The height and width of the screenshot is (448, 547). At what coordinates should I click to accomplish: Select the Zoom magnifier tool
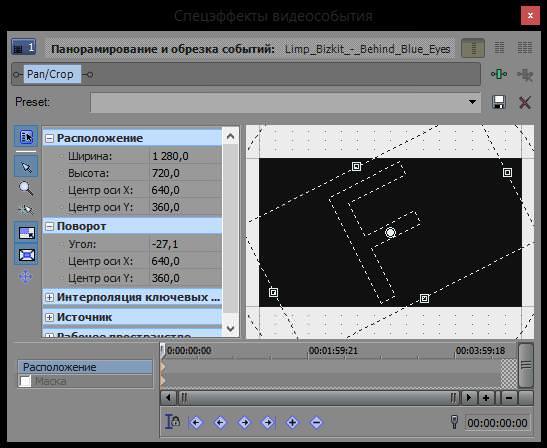26,188
